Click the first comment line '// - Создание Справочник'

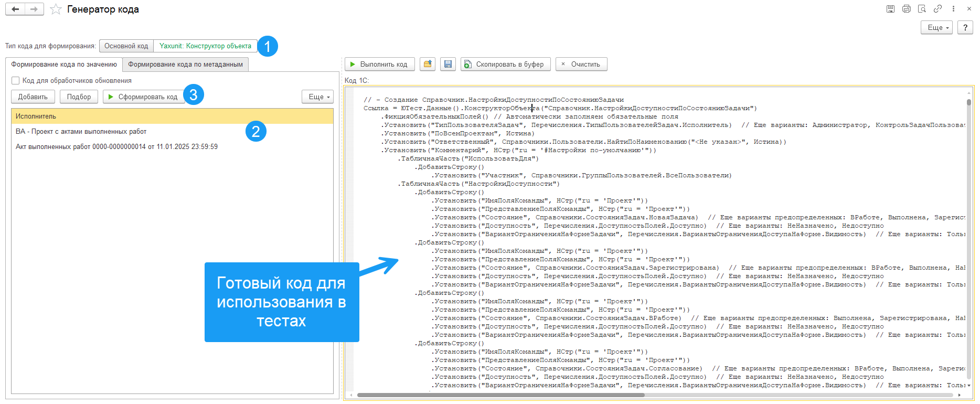(494, 100)
